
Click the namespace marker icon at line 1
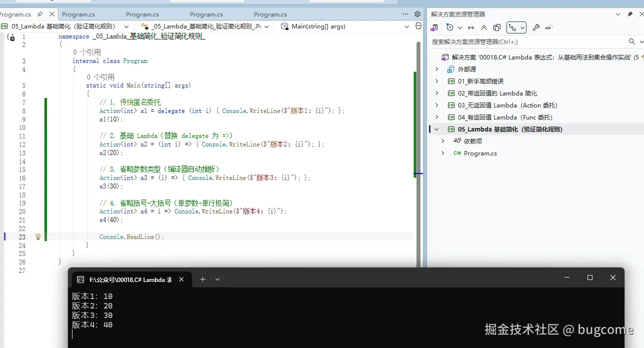pos(10,37)
